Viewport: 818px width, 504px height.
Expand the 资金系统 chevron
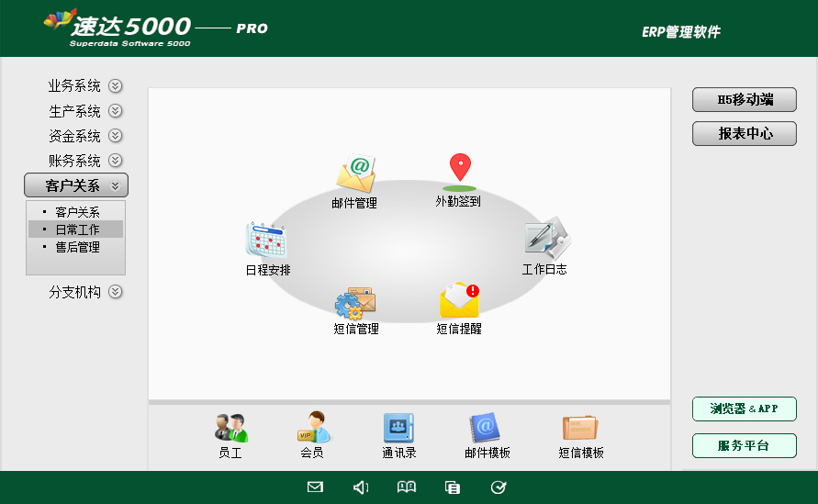(116, 136)
